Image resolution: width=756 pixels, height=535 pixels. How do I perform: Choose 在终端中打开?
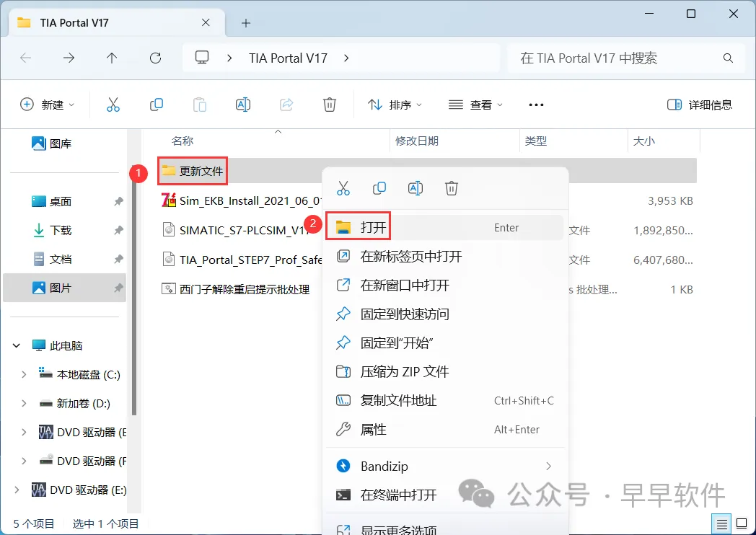click(x=446, y=495)
